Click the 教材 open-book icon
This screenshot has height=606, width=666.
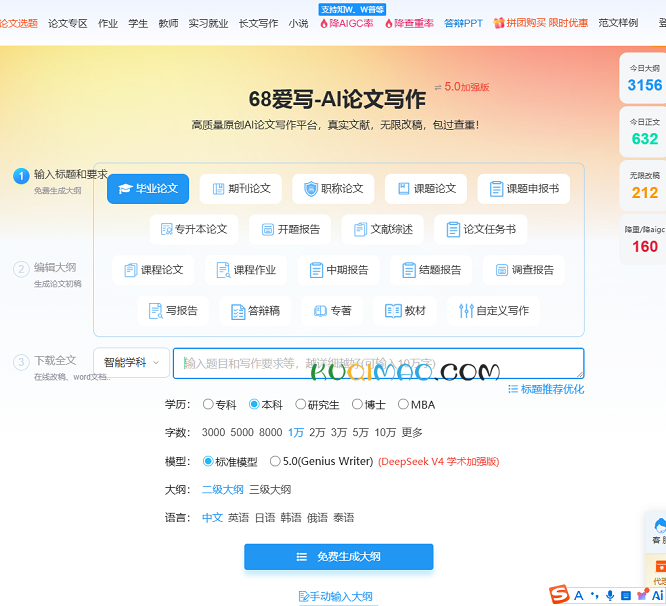393,311
